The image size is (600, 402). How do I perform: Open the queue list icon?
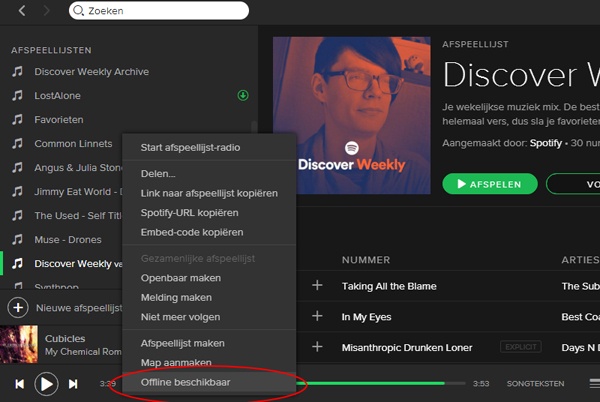tap(594, 383)
